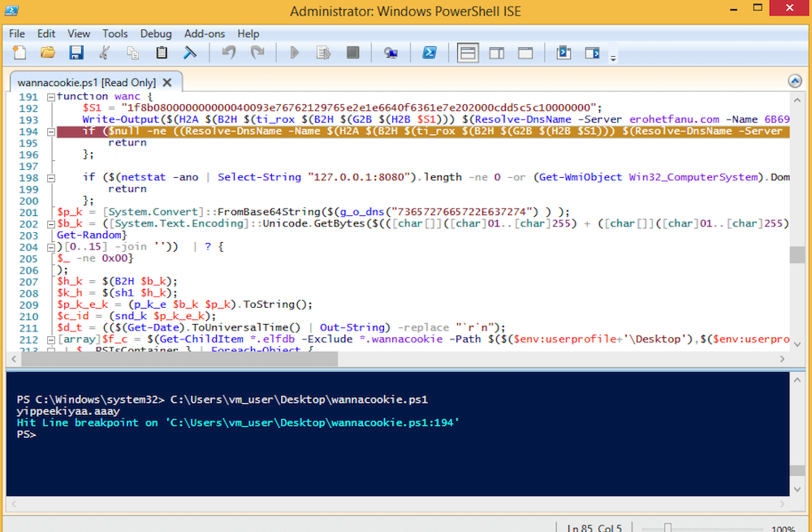This screenshot has height=532, width=812.
Task: Save the script with the floppy disk icon
Action: [x=76, y=52]
